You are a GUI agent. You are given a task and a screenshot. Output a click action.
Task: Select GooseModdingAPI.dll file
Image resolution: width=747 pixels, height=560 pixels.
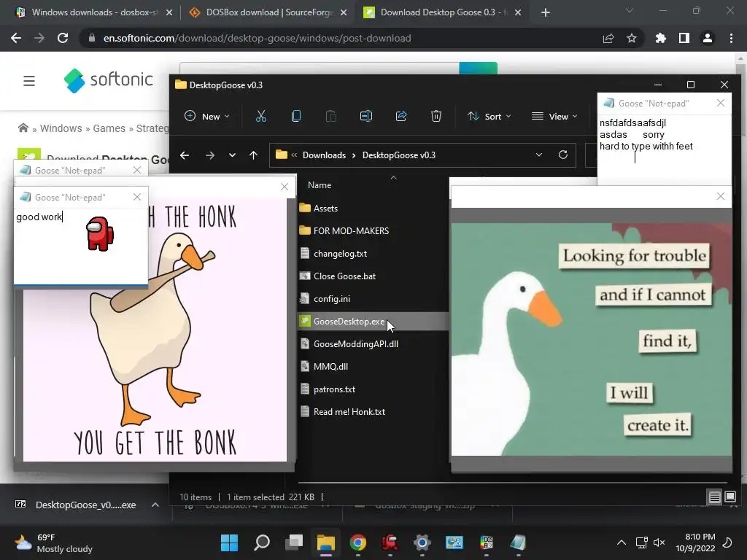(x=356, y=344)
